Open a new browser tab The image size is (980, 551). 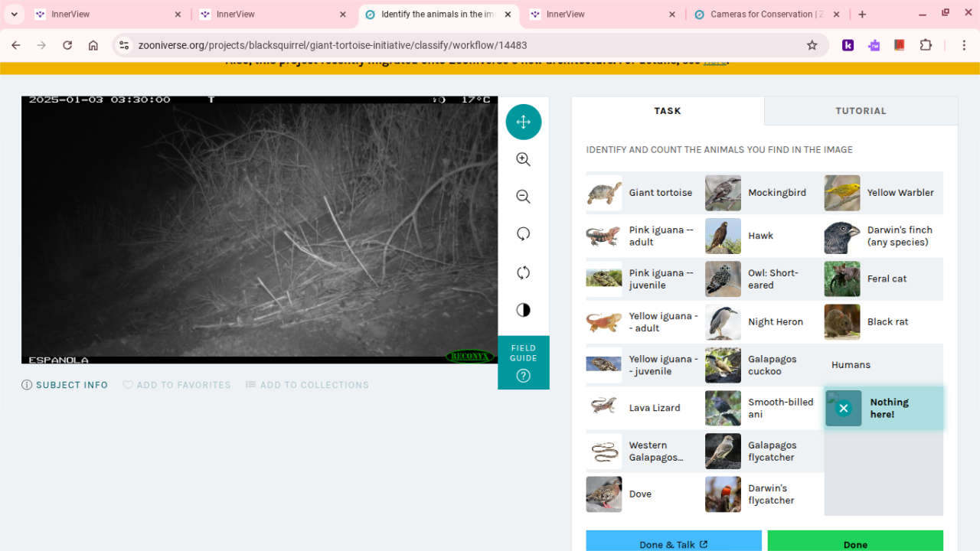click(x=862, y=15)
